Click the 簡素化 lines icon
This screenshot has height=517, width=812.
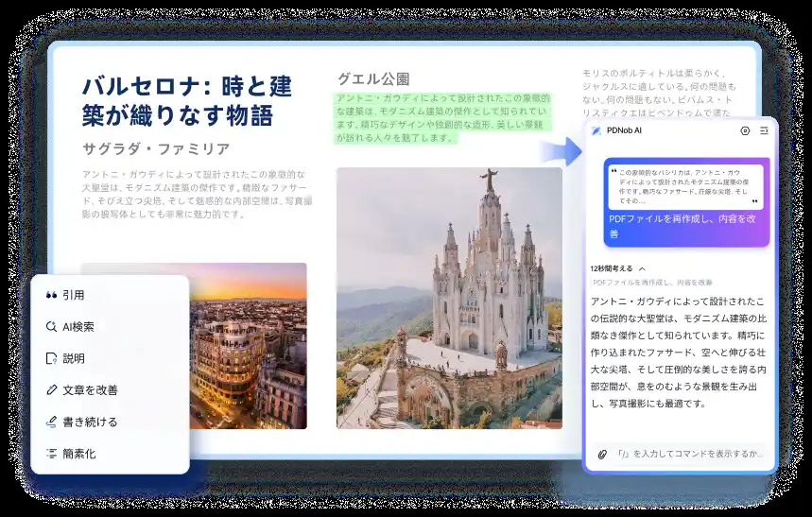coord(52,454)
